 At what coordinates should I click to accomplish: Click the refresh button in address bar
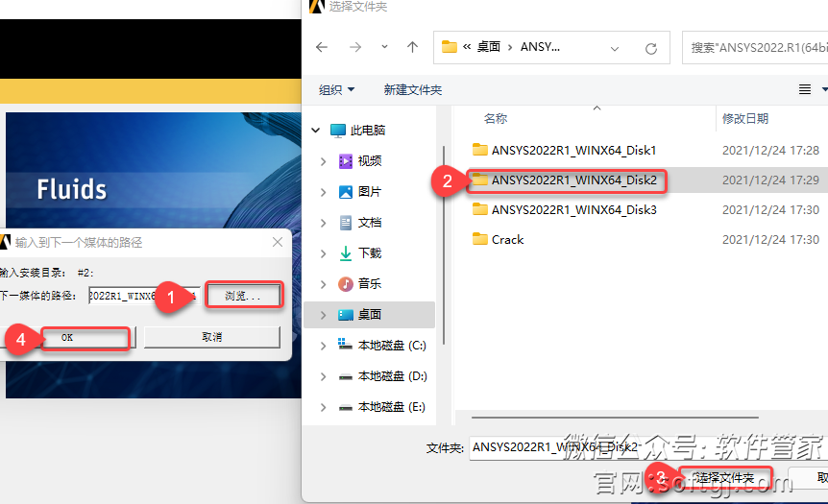pyautogui.click(x=650, y=47)
